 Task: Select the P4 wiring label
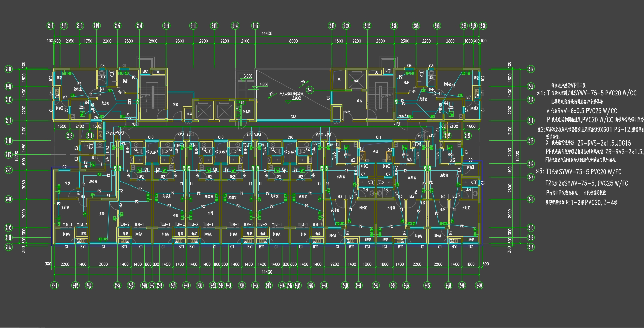point(416,192)
